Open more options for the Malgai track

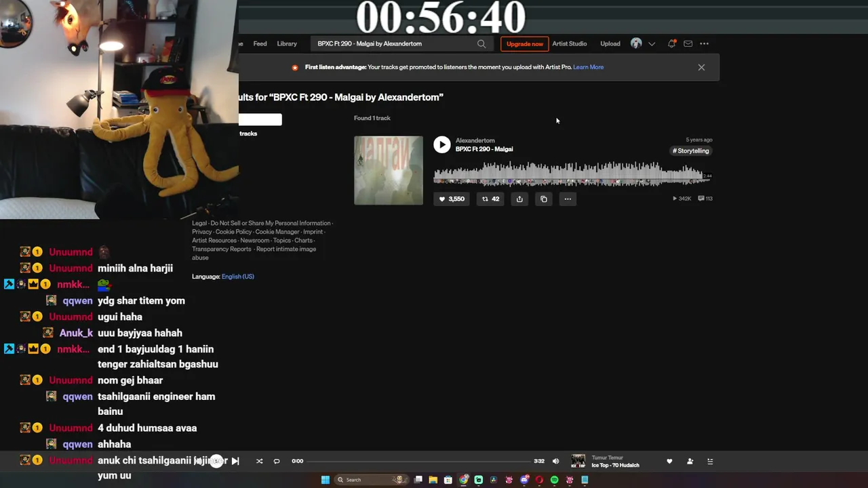pos(568,199)
